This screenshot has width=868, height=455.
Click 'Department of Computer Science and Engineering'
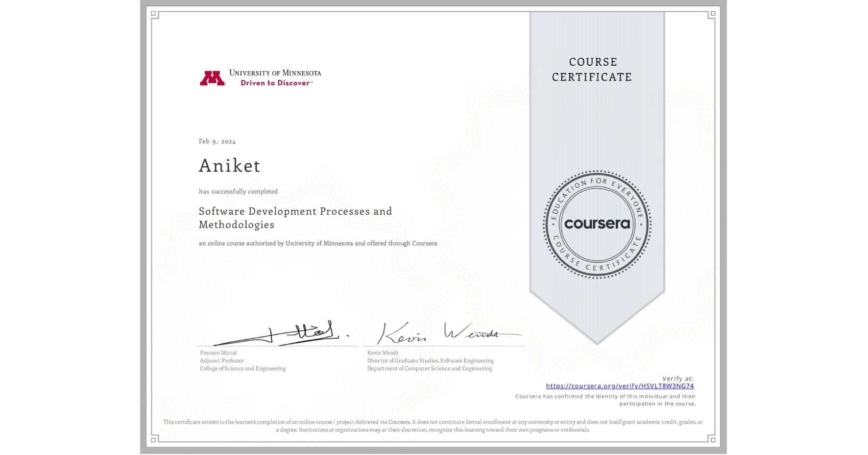(x=430, y=368)
